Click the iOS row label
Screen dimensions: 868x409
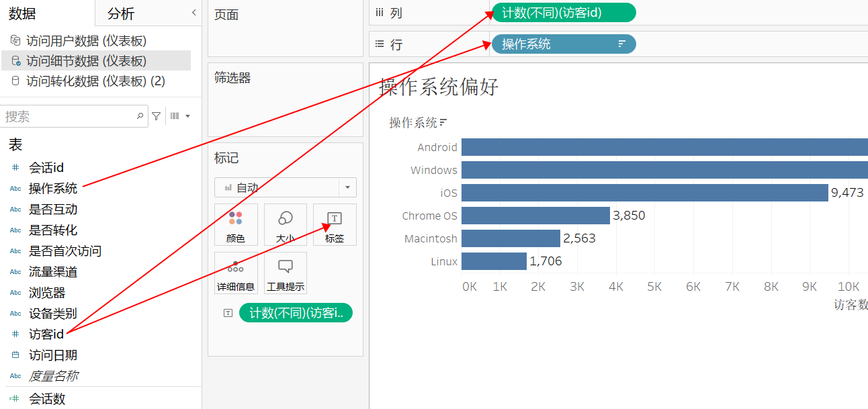click(x=449, y=193)
